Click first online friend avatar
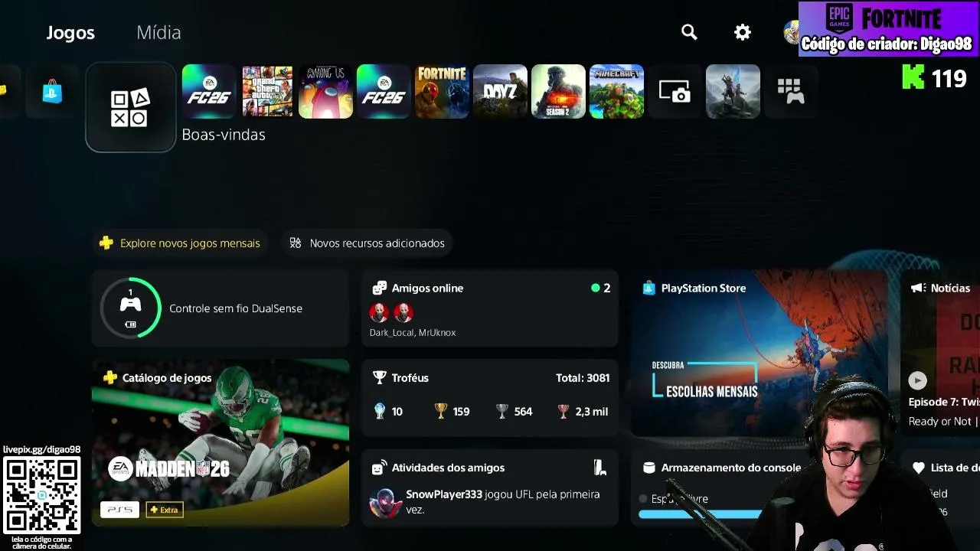Image resolution: width=980 pixels, height=551 pixels. pyautogui.click(x=379, y=312)
